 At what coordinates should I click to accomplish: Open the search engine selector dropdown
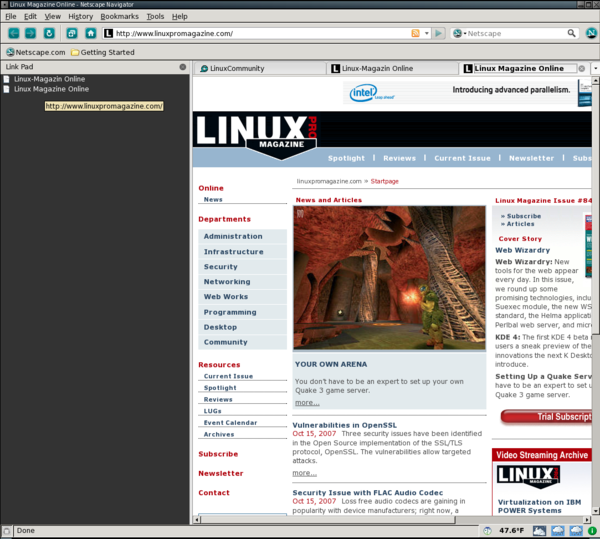(459, 33)
